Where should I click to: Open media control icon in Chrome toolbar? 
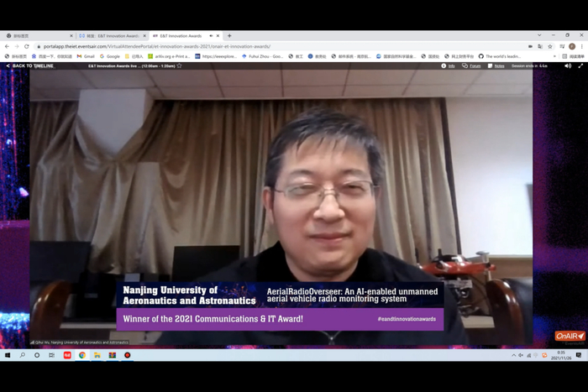pos(562,46)
